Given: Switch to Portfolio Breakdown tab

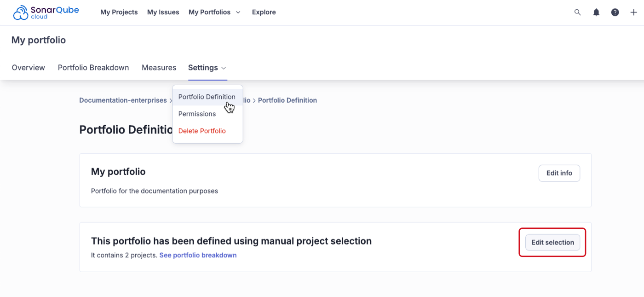Looking at the screenshot, I should tap(93, 68).
